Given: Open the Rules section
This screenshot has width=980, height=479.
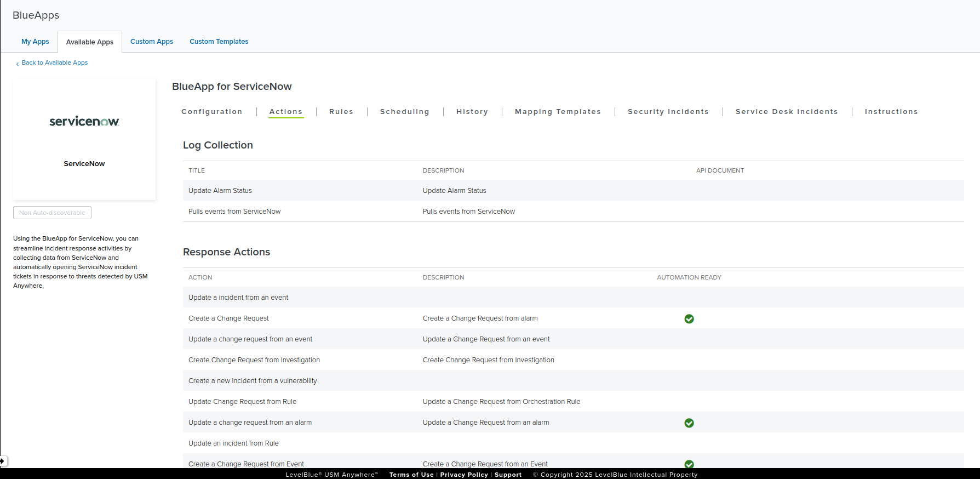Looking at the screenshot, I should pos(341,112).
